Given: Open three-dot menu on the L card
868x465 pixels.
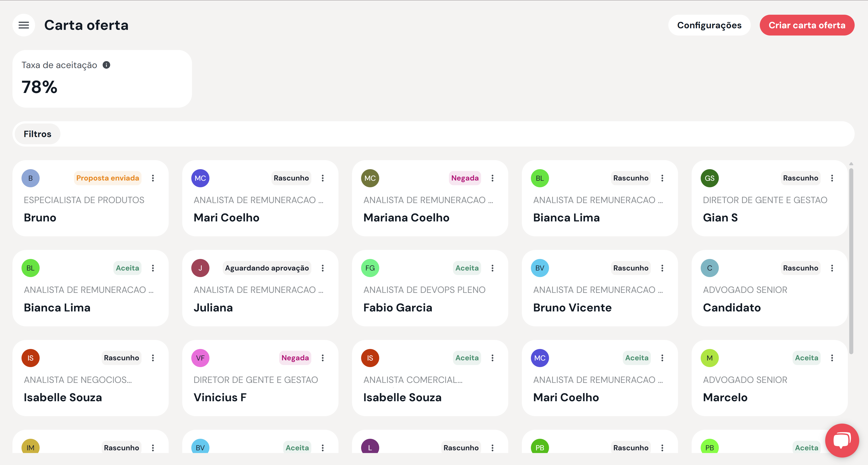Looking at the screenshot, I should coord(493,448).
